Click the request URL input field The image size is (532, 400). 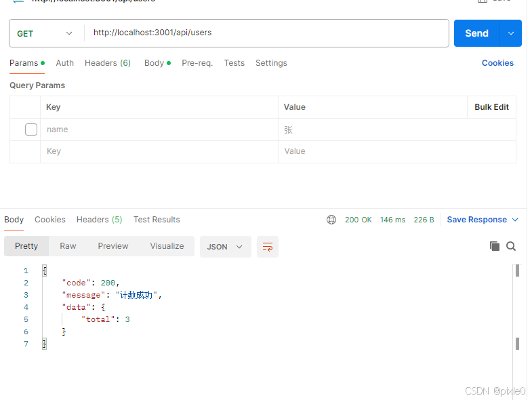(x=266, y=33)
